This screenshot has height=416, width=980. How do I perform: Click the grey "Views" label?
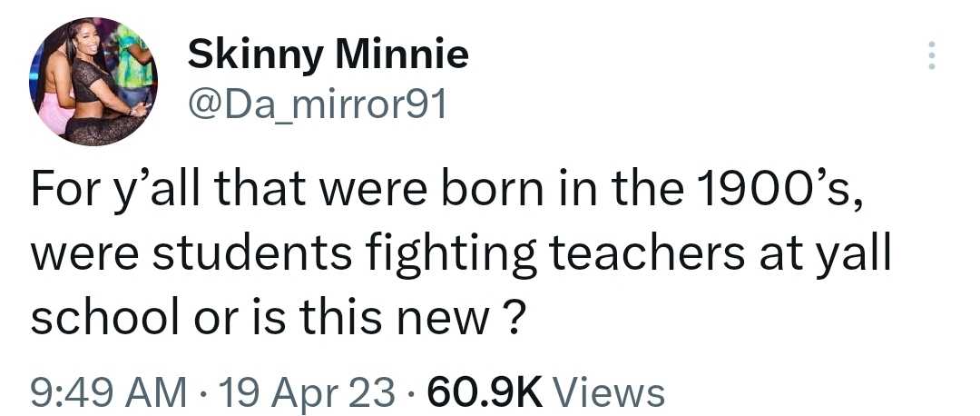[x=608, y=391]
